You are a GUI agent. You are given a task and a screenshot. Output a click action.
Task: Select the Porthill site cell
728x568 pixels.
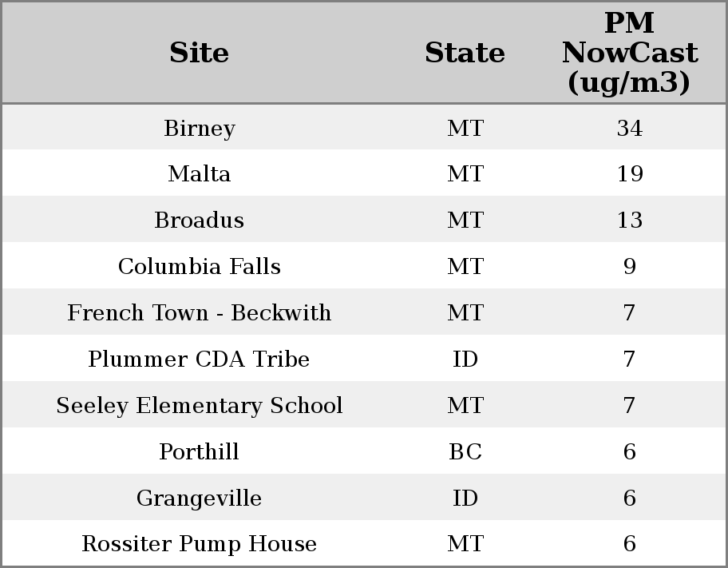coord(199,452)
